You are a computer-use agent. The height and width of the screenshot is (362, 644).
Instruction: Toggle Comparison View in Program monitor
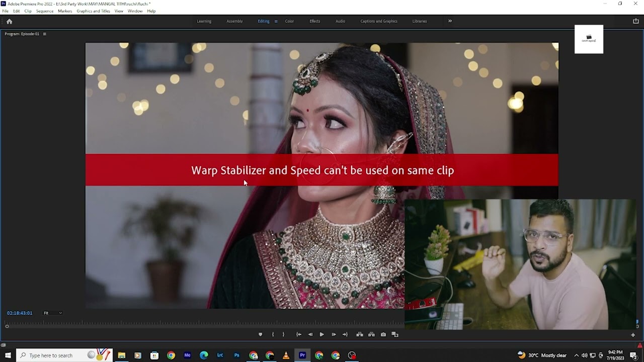click(395, 334)
